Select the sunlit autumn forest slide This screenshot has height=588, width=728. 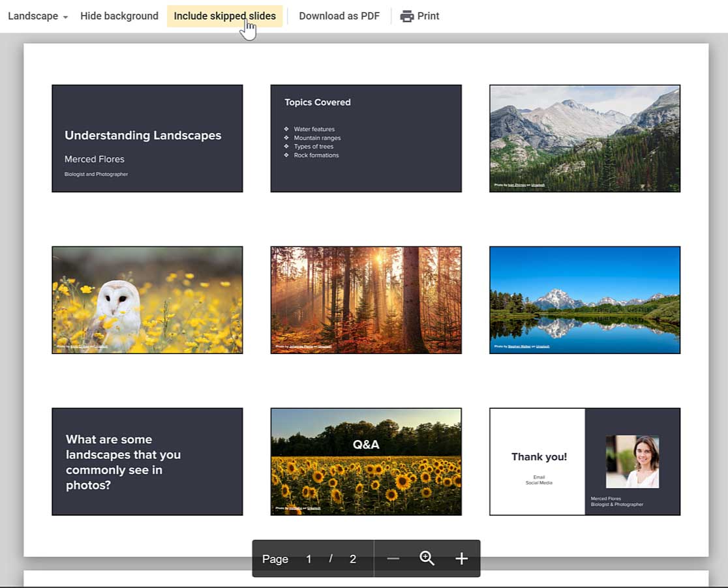[366, 300]
